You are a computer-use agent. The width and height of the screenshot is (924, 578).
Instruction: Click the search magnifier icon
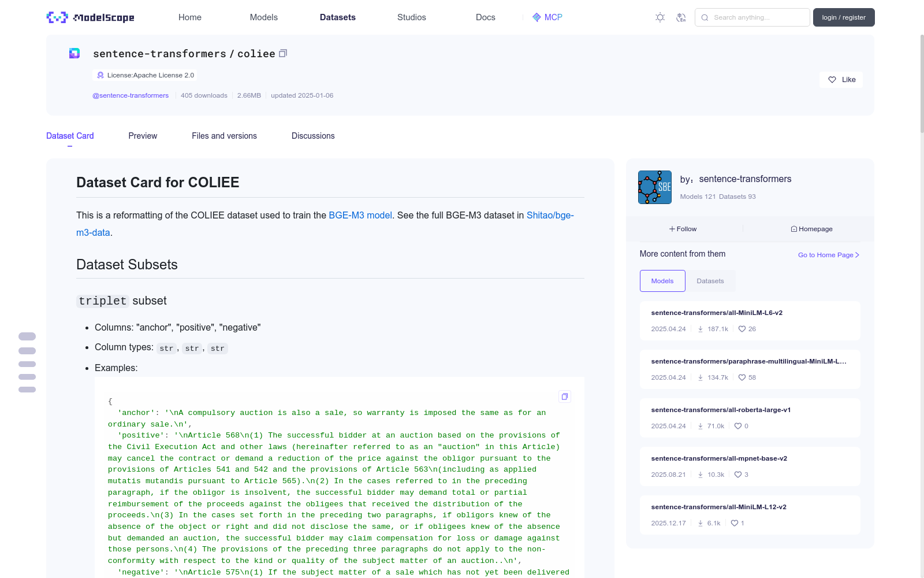click(x=705, y=17)
